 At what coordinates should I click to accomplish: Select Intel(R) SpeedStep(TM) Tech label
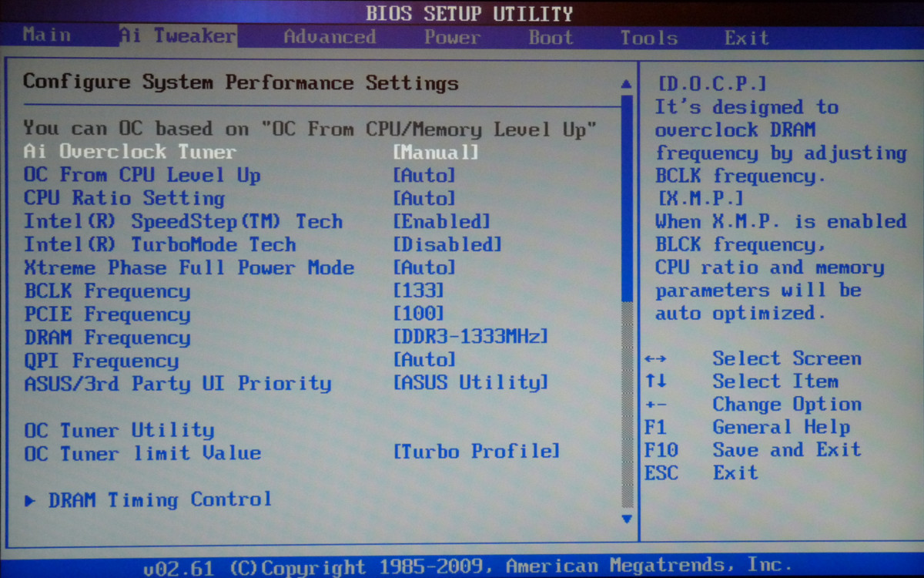tap(182, 221)
